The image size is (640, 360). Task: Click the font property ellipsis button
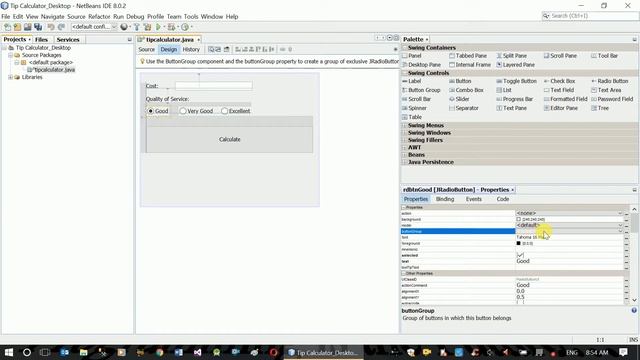[x=627, y=237]
